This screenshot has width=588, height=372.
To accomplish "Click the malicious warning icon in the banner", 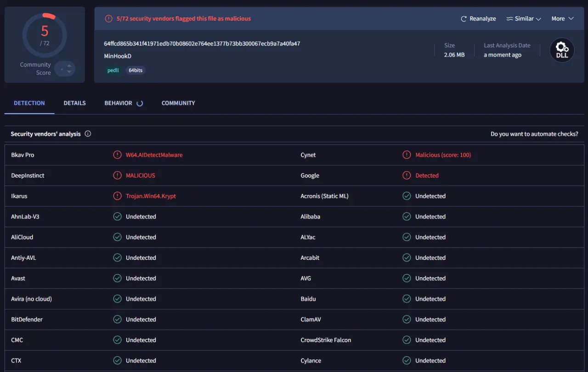I will 108,19.
